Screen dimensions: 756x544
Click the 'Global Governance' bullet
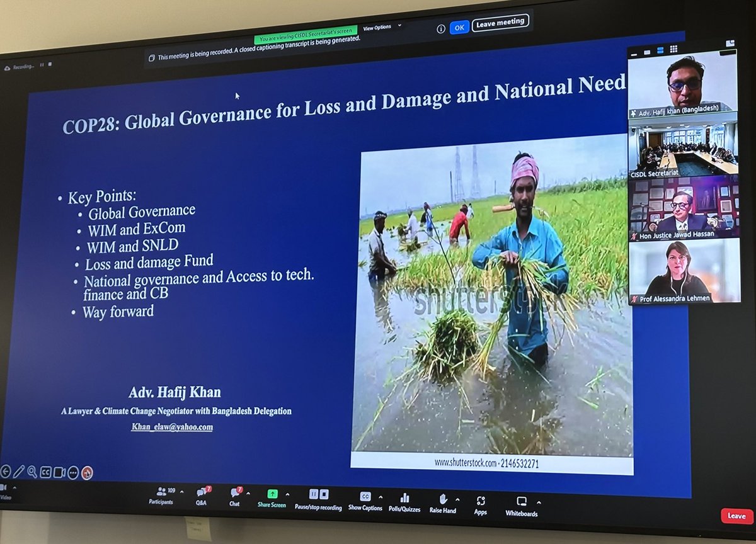142,212
